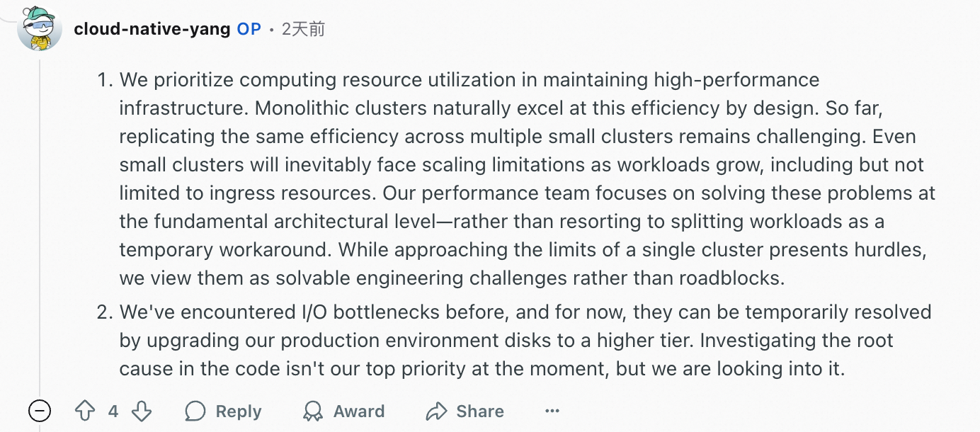Click the list number "2." marker
The image size is (980, 432).
106,312
